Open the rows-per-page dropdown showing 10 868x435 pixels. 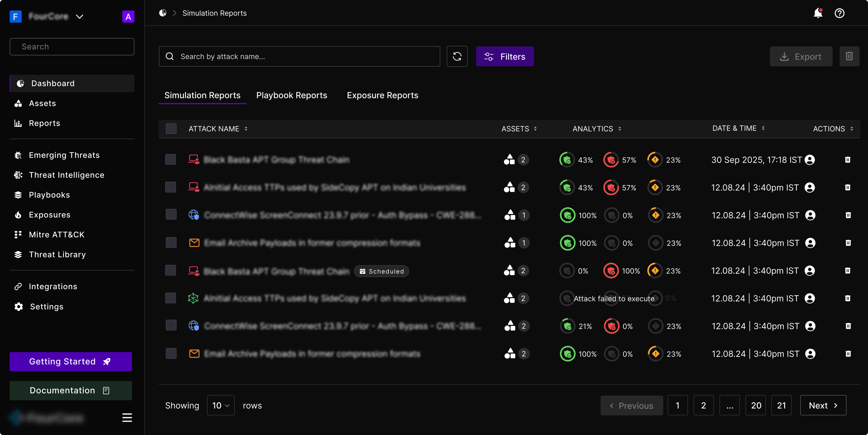point(221,405)
